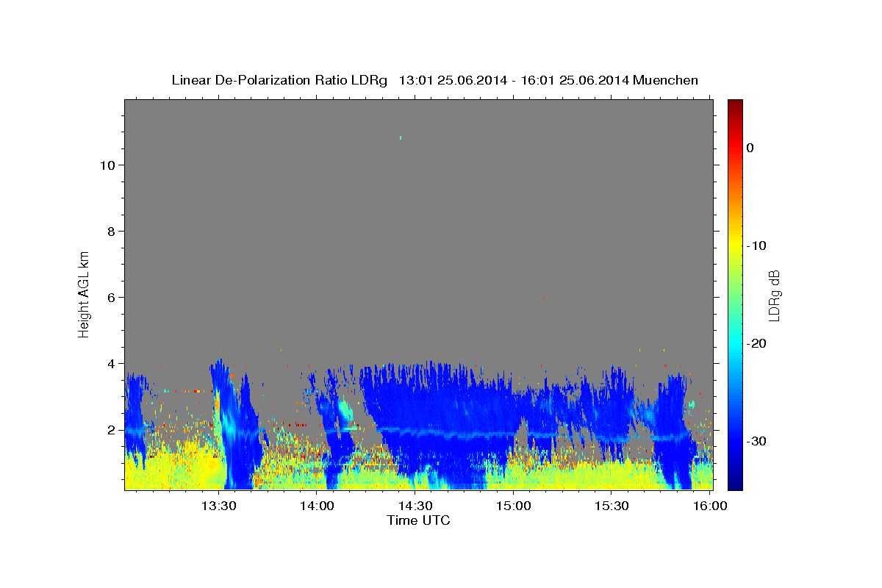Click the 13:30 time tick label
This screenshot has height=588, width=882.
pyautogui.click(x=219, y=506)
